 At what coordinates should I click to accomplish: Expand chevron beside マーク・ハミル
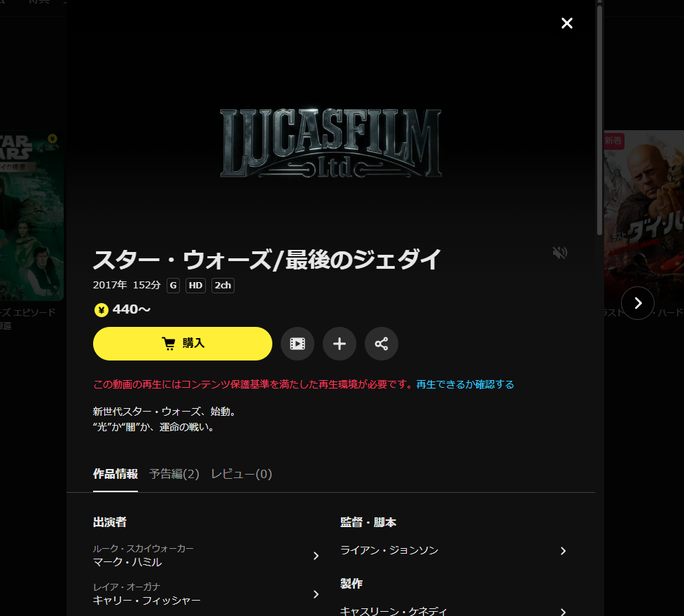point(316,556)
